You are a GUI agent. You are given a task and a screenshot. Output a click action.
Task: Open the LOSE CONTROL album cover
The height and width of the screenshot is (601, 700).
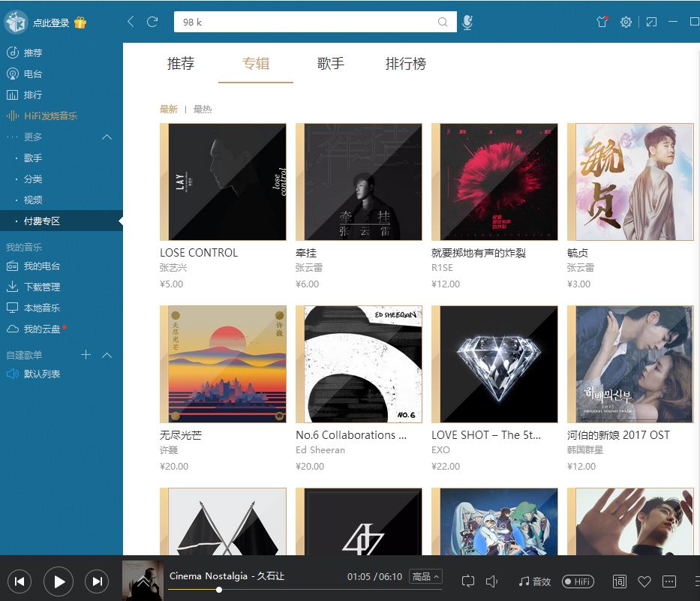pos(223,182)
